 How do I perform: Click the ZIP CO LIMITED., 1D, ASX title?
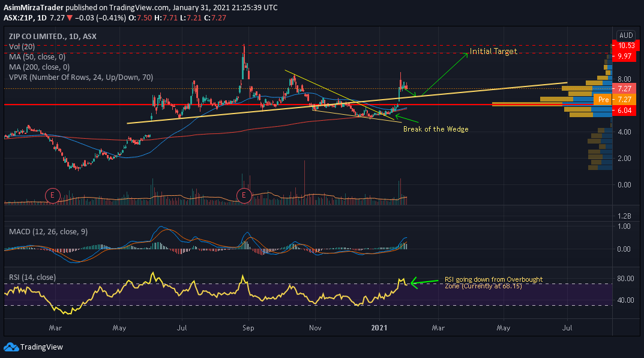coord(53,37)
